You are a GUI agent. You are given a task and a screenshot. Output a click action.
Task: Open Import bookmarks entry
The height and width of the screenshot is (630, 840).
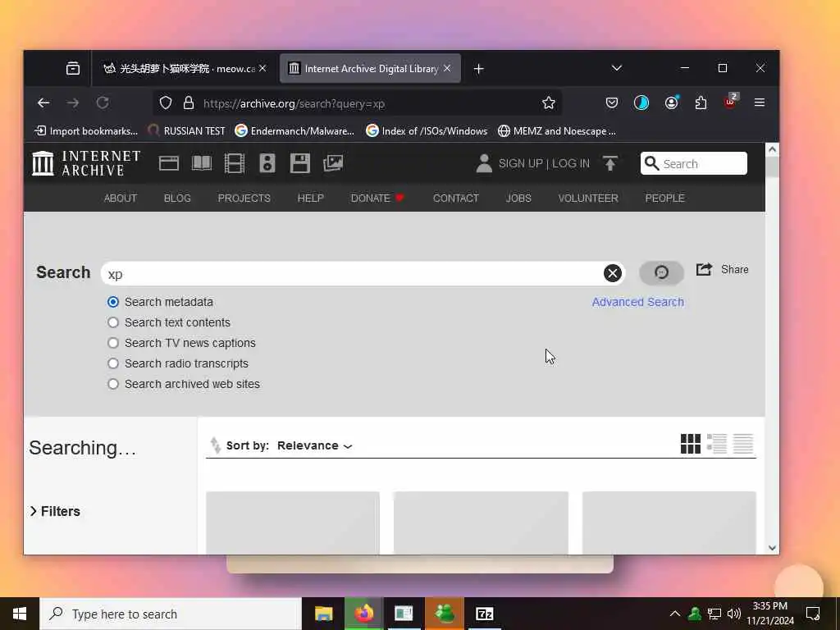(x=85, y=130)
